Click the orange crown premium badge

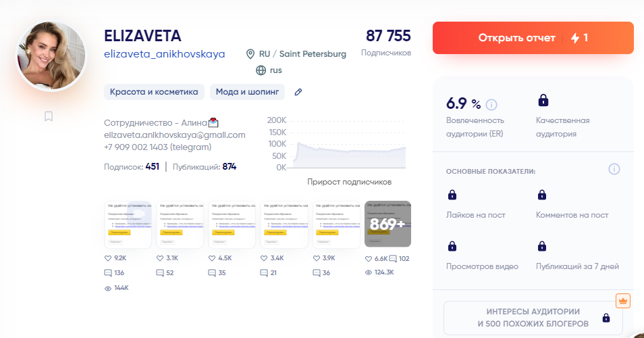[622, 301]
